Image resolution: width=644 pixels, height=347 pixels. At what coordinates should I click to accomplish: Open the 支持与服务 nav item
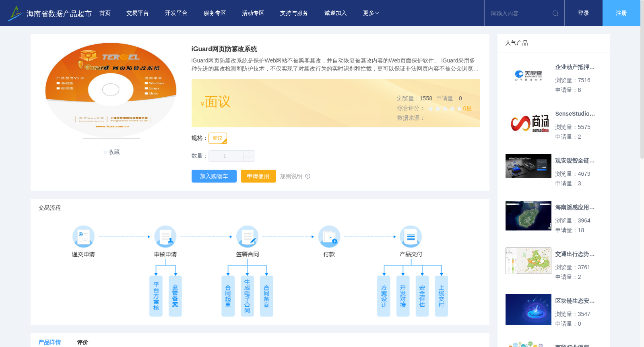click(294, 13)
